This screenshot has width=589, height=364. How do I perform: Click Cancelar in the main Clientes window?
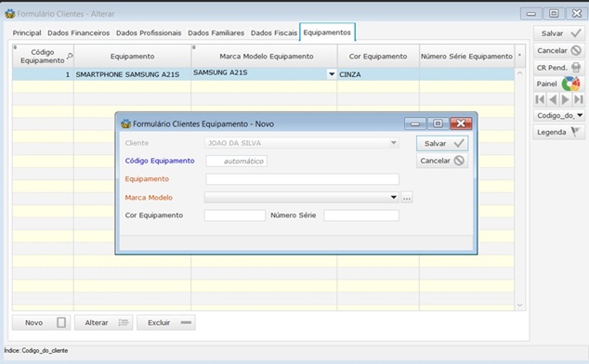point(559,50)
